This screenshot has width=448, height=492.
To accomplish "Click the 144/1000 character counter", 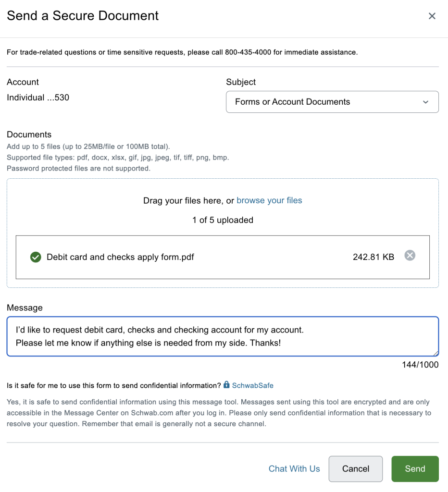I will [420, 365].
